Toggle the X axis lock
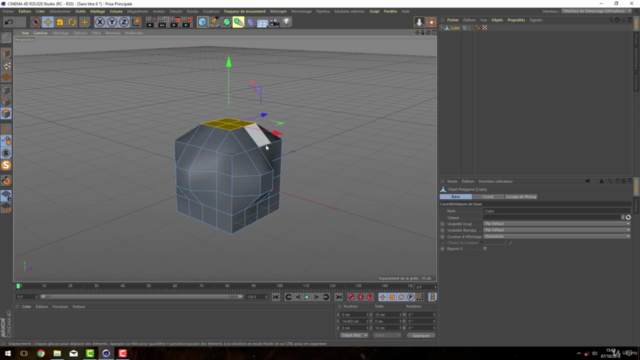Image resolution: width=640 pixels, height=360 pixels. (x=100, y=22)
